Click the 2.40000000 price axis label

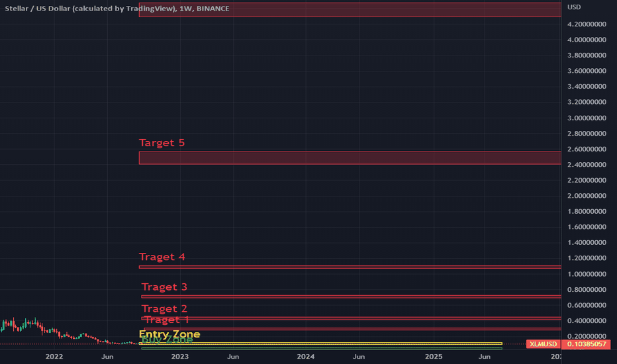[587, 165]
